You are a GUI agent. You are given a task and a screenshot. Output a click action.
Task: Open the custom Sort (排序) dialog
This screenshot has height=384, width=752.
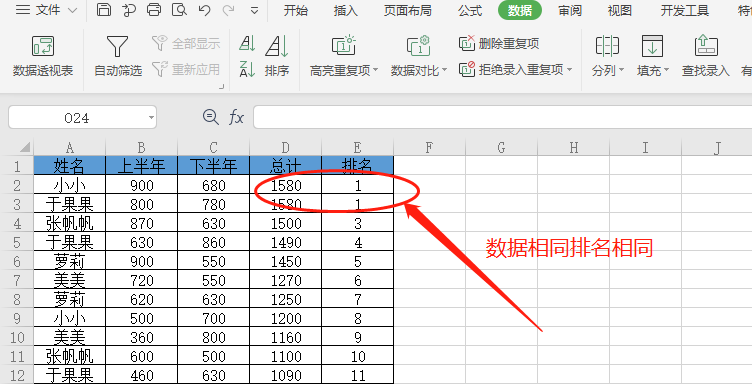(x=277, y=57)
